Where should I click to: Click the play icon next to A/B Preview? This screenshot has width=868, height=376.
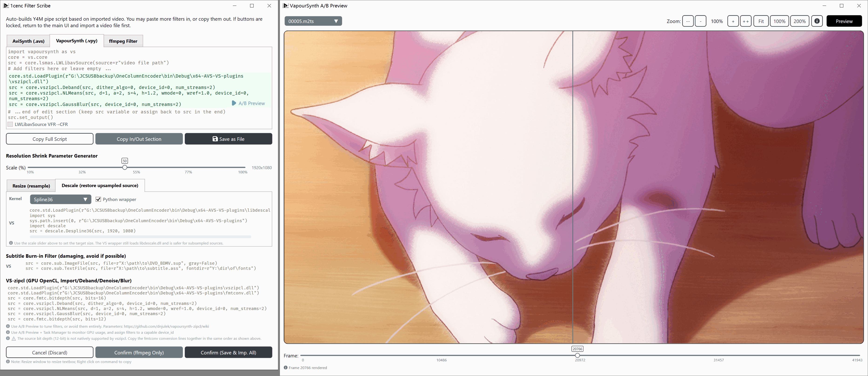click(x=234, y=103)
